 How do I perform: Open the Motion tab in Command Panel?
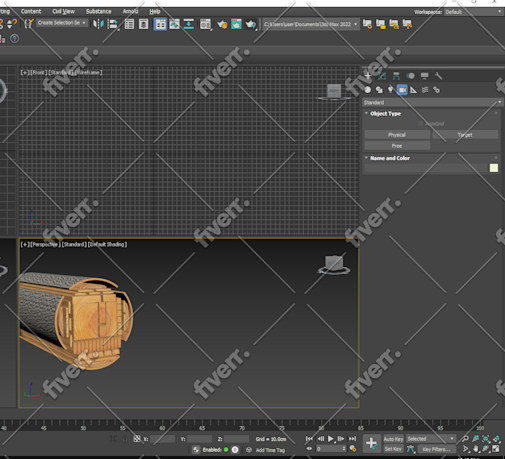[x=410, y=76]
